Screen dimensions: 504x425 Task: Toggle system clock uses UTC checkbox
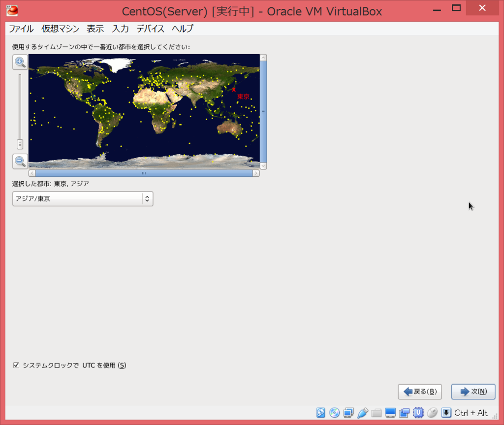[x=16, y=365]
